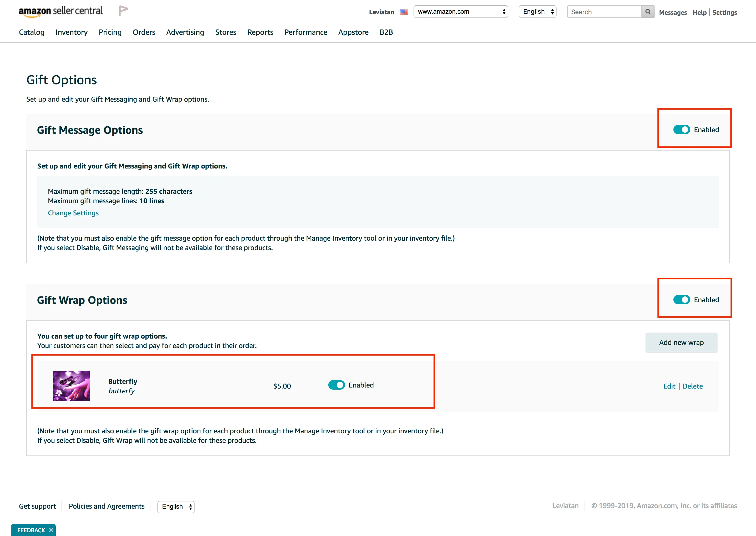Open the Stores menu

[226, 32]
